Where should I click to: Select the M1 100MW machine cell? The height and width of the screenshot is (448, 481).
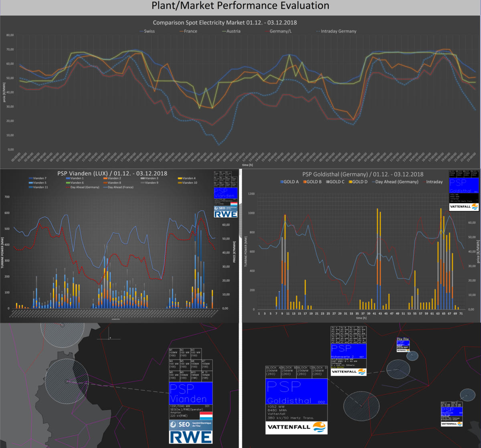point(174,353)
